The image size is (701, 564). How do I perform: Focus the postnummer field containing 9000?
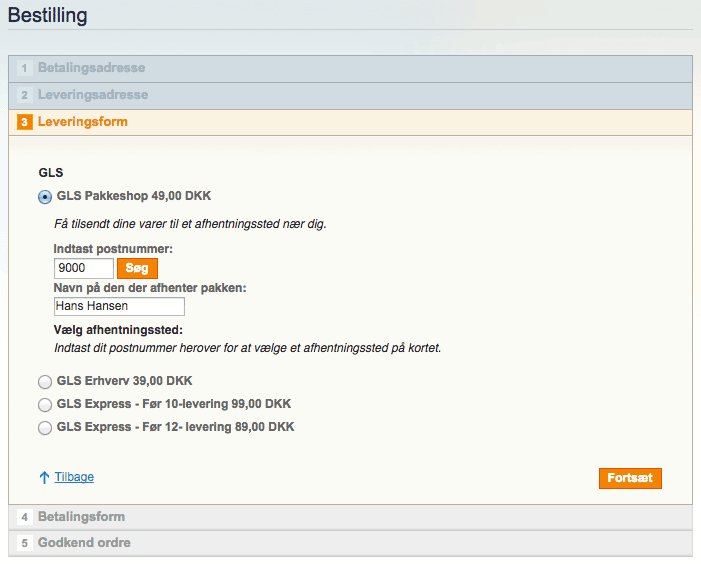click(x=83, y=268)
